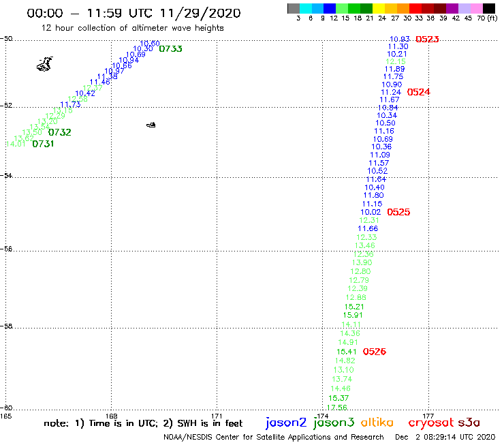This screenshot has height=443, width=504.
Task: Click the latitude label -50
Action: pos(6,39)
